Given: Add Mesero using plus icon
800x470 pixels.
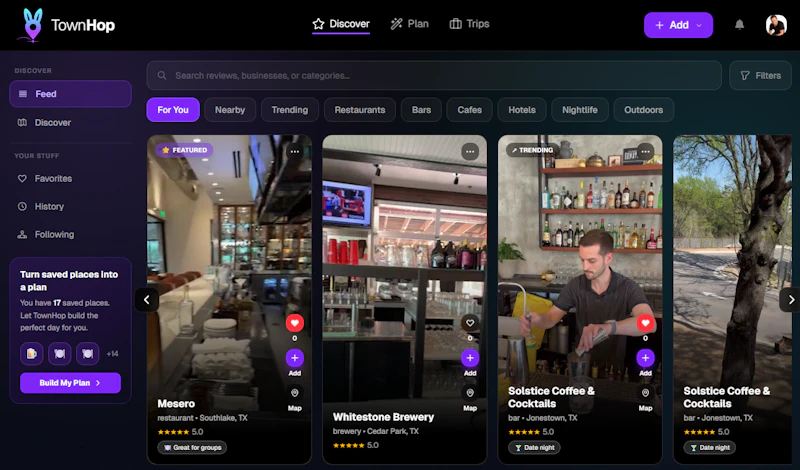Looking at the screenshot, I should 295,358.
